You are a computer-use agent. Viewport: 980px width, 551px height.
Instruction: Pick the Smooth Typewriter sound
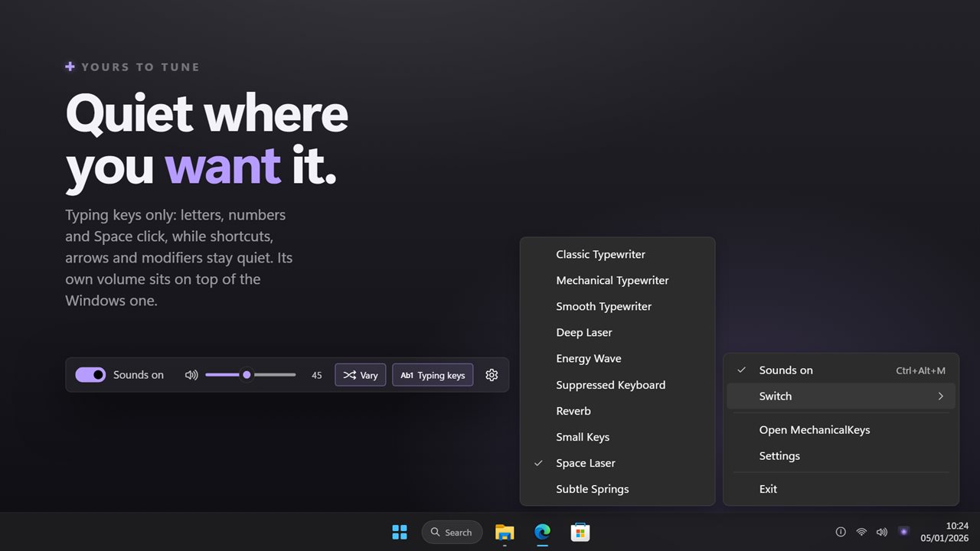pyautogui.click(x=617, y=307)
